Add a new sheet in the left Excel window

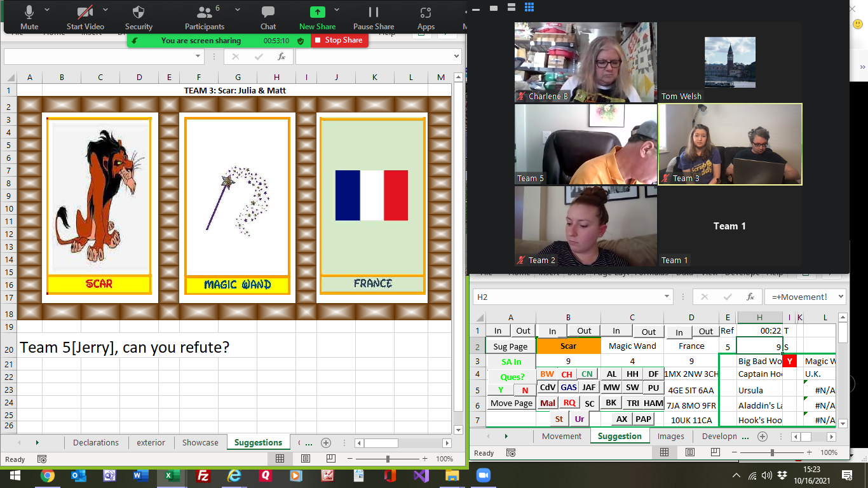[x=326, y=443]
